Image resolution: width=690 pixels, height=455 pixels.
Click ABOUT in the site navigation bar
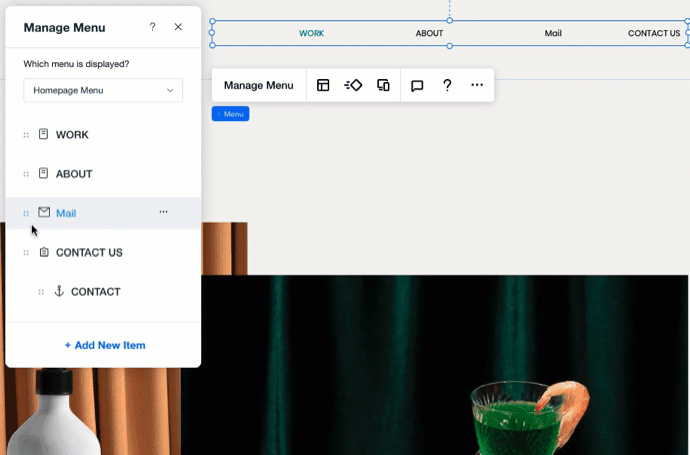[429, 33]
